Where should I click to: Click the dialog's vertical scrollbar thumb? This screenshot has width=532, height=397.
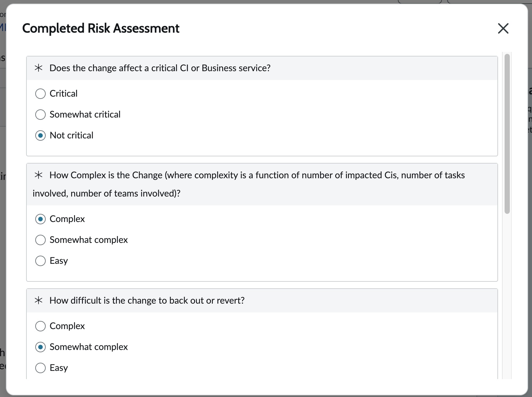(x=507, y=134)
